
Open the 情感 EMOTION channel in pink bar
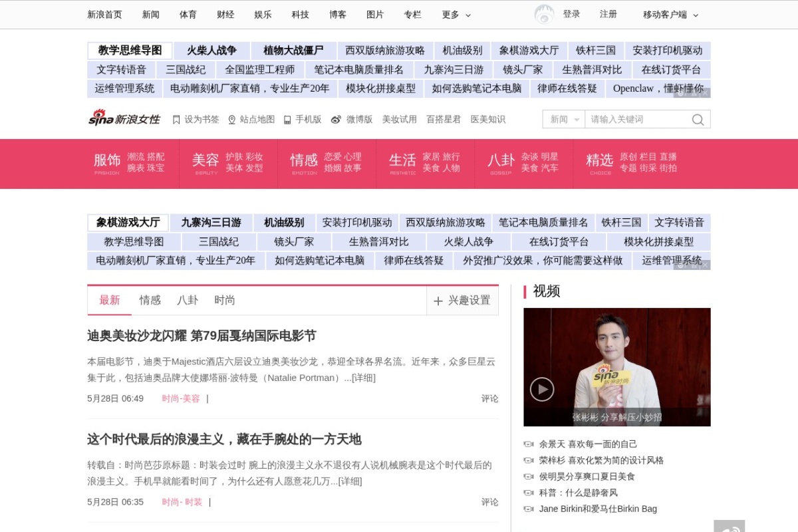pos(304,163)
